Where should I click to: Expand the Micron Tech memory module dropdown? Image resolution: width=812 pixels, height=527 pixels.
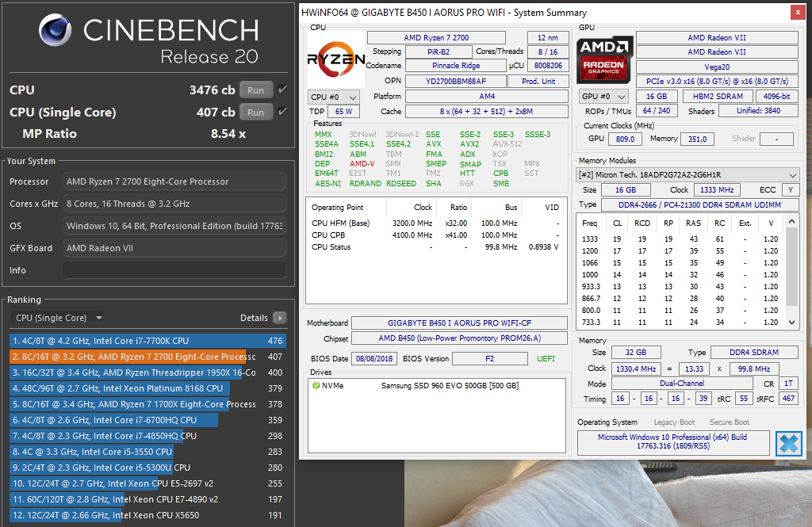click(x=791, y=175)
